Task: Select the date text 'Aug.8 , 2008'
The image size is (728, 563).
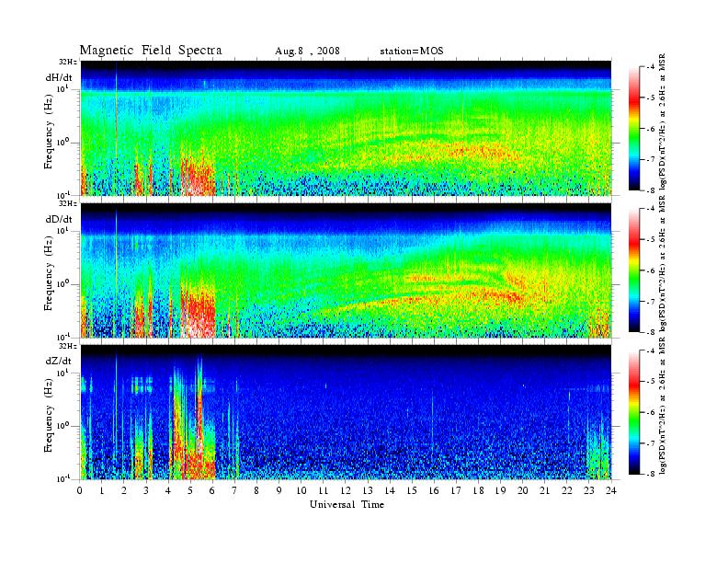Action: click(x=307, y=52)
